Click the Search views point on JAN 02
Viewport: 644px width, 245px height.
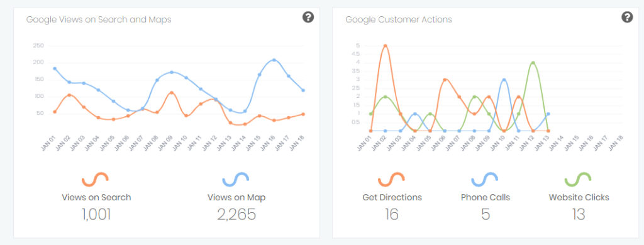69,95
